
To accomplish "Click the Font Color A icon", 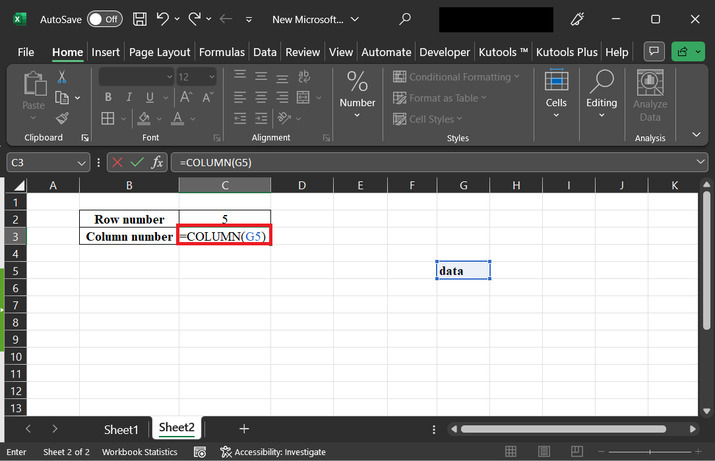I will [x=177, y=119].
